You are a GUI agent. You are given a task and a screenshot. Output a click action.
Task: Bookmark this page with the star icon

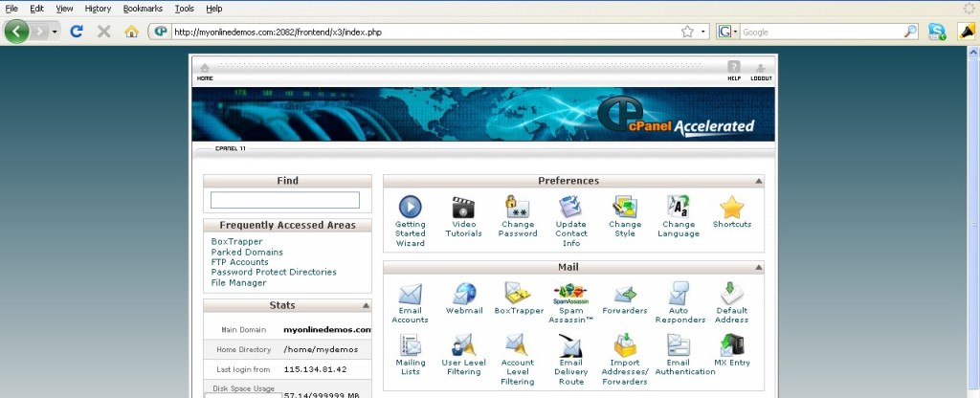[687, 32]
